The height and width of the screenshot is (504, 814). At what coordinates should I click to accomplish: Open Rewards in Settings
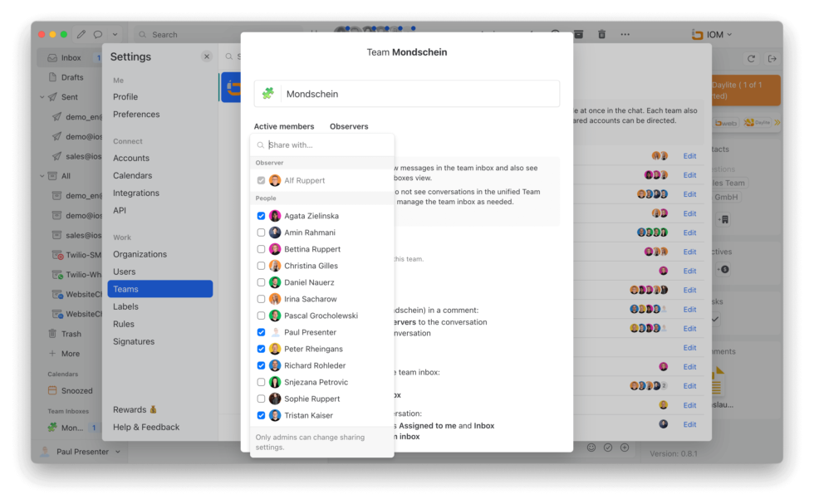135,409
